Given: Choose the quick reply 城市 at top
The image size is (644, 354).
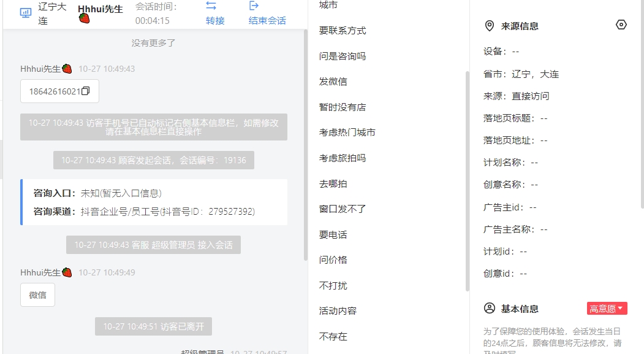Looking at the screenshot, I should (x=328, y=5).
